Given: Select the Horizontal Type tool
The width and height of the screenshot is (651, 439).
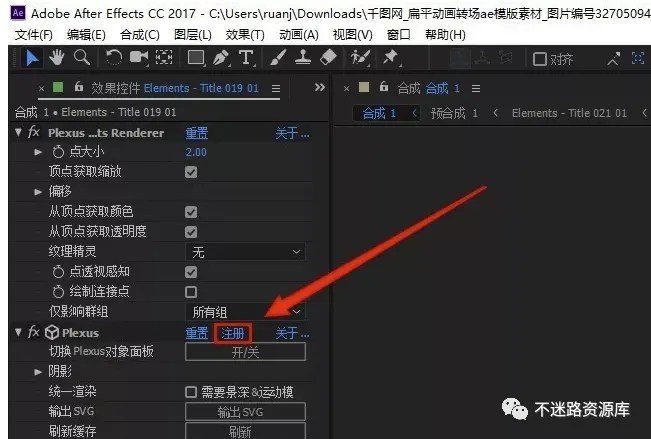Looking at the screenshot, I should (246, 58).
